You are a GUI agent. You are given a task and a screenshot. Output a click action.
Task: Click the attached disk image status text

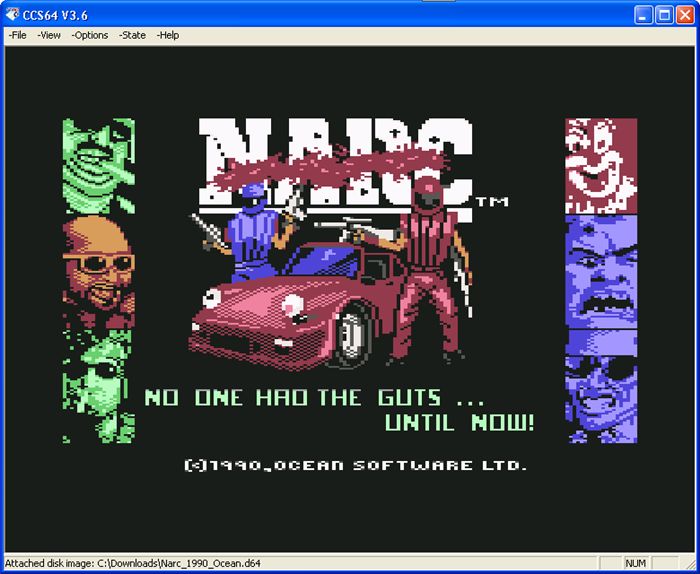click(133, 563)
